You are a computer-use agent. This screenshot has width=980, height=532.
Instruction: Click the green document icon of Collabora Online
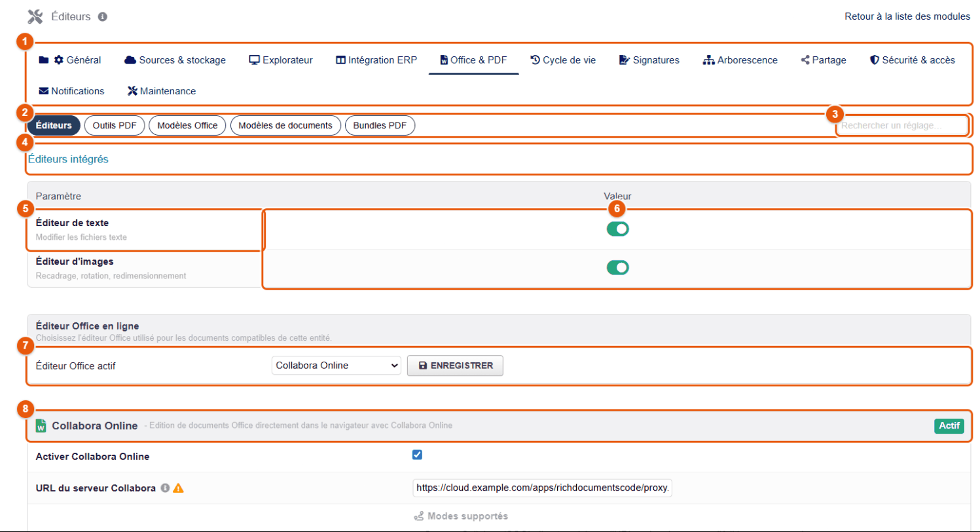pyautogui.click(x=41, y=426)
